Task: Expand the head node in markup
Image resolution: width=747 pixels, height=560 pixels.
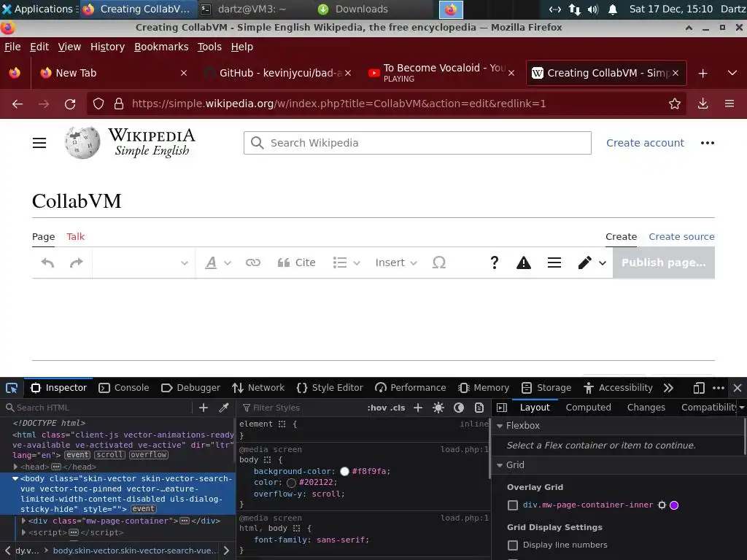Action: pos(16,467)
